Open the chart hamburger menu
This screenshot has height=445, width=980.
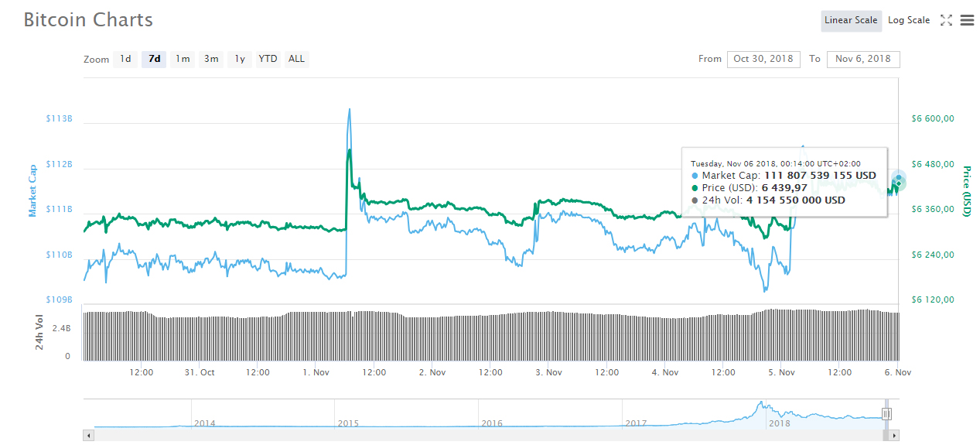click(x=967, y=21)
